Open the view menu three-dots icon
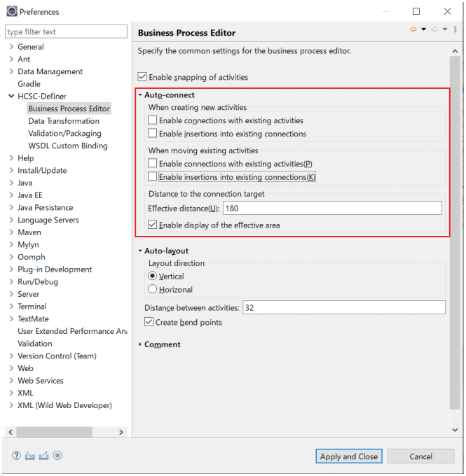The height and width of the screenshot is (476, 466). tap(455, 29)
